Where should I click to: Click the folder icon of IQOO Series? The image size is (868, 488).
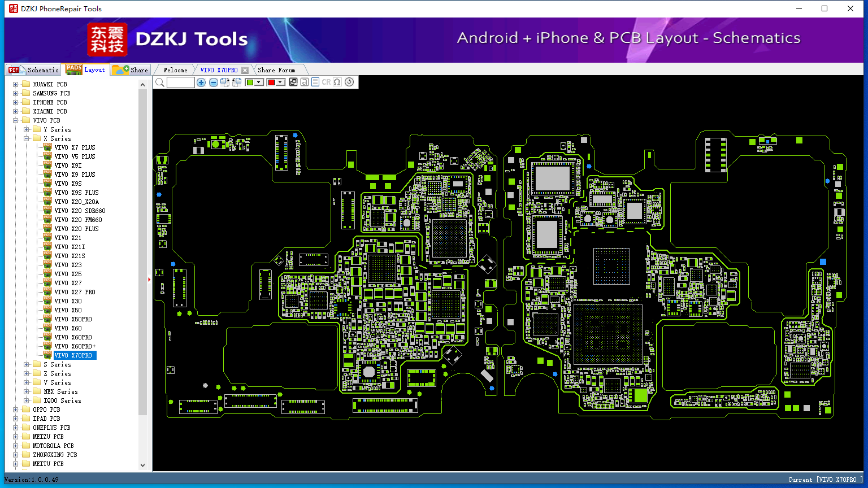pos(37,400)
